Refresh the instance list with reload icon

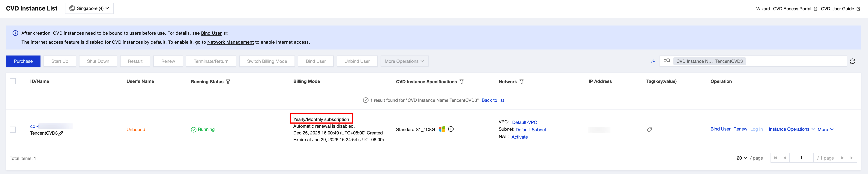click(852, 61)
